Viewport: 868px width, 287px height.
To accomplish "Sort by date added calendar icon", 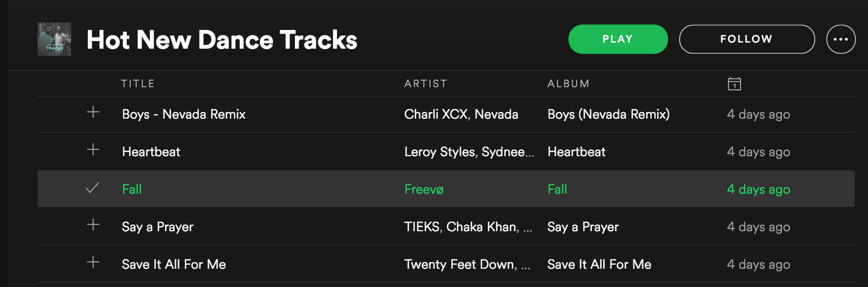I will click(x=734, y=84).
